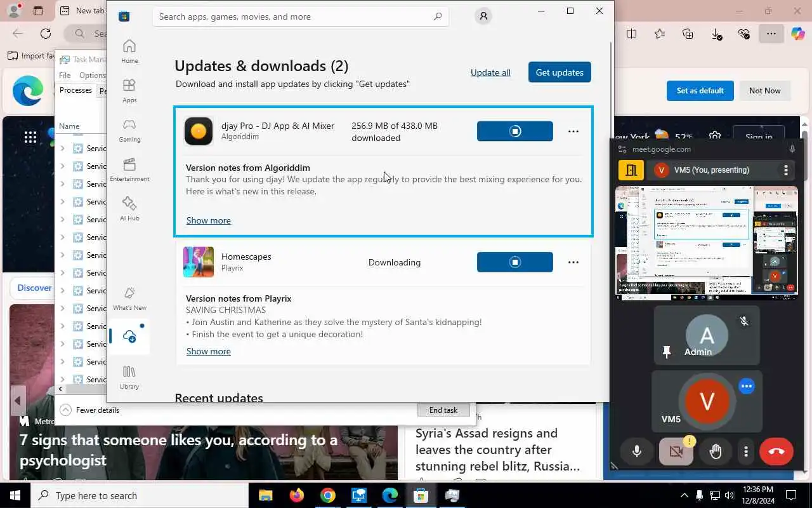Raise hand in Google Meet
This screenshot has width=812, height=508.
point(716,451)
